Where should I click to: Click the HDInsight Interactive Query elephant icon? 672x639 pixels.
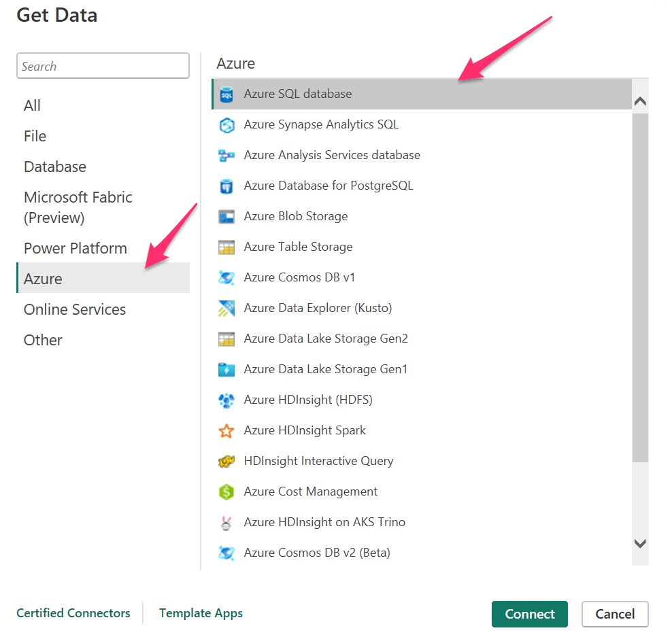pos(226,462)
